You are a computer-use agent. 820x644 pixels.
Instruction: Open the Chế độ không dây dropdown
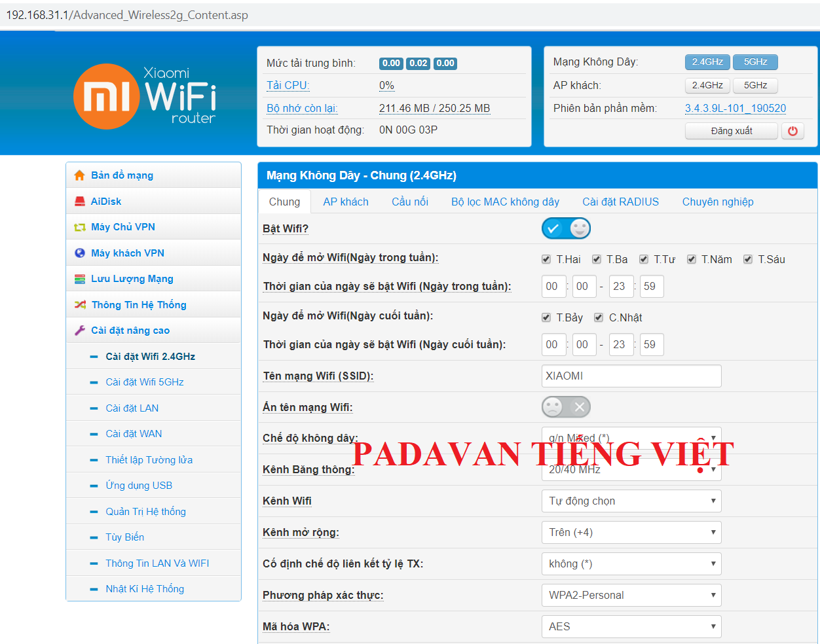tap(631, 438)
